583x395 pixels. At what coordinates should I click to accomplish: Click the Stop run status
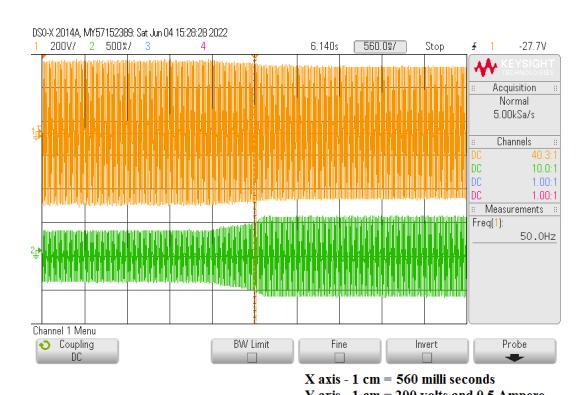(x=435, y=46)
